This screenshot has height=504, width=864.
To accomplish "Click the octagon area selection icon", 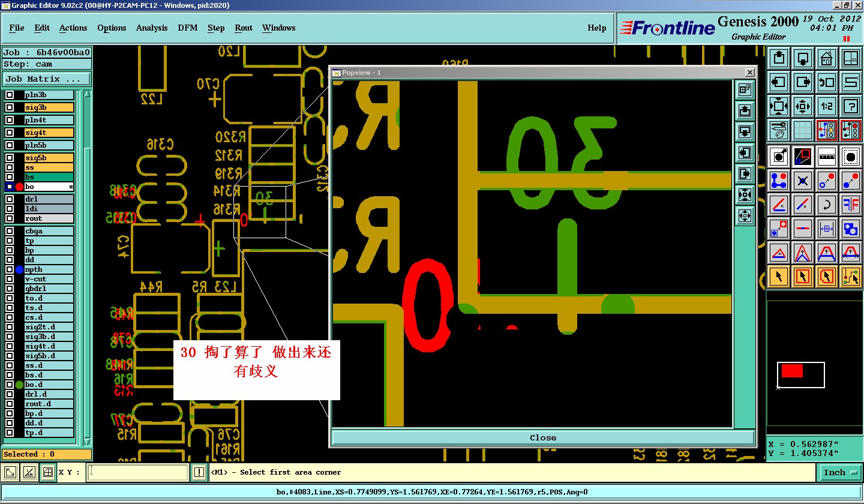I will coord(850,157).
